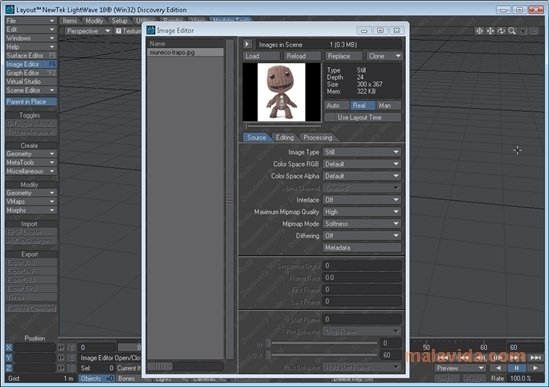Viewport: 549px width, 387px height.
Task: Click the viewport rotate icon
Action: pyautogui.click(x=501, y=31)
